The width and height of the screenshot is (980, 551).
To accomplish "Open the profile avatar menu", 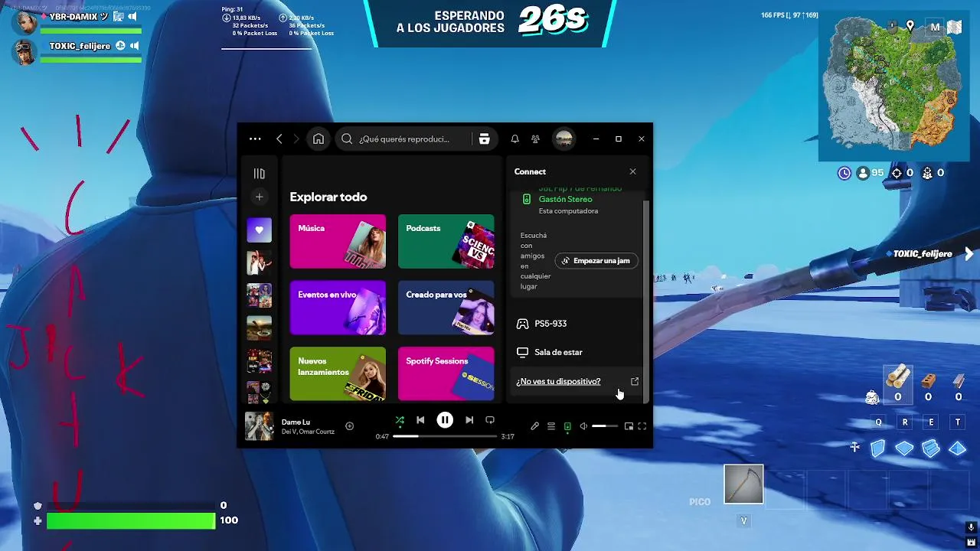I will [x=563, y=139].
